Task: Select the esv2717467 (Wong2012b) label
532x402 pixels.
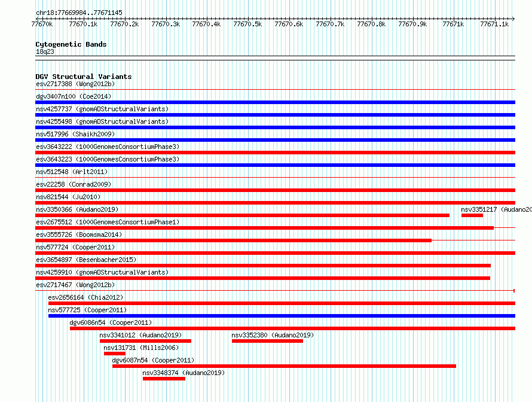Action: [x=75, y=285]
